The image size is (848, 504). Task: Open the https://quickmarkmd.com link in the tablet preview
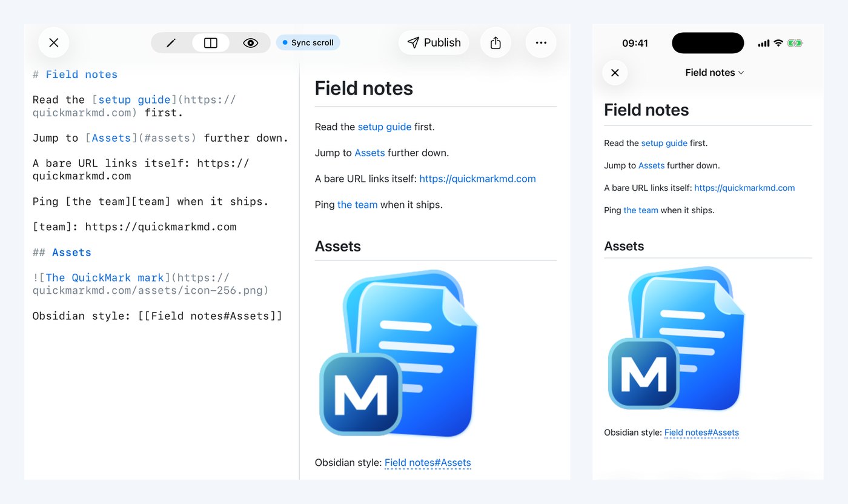pos(477,179)
